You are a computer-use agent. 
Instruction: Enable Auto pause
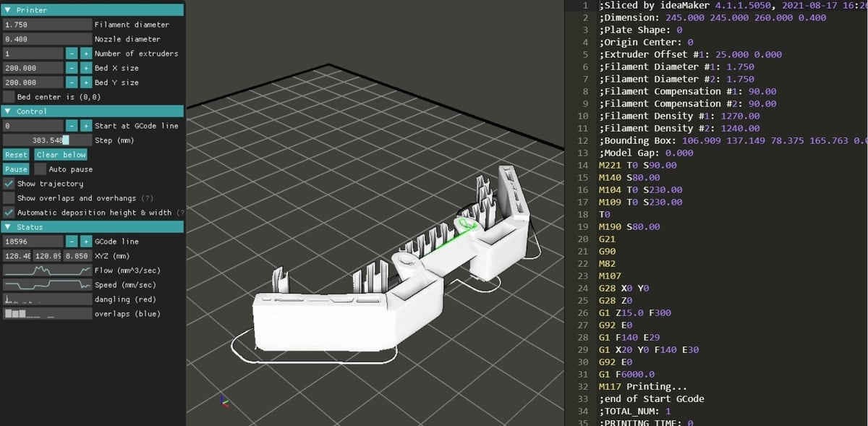tap(41, 169)
